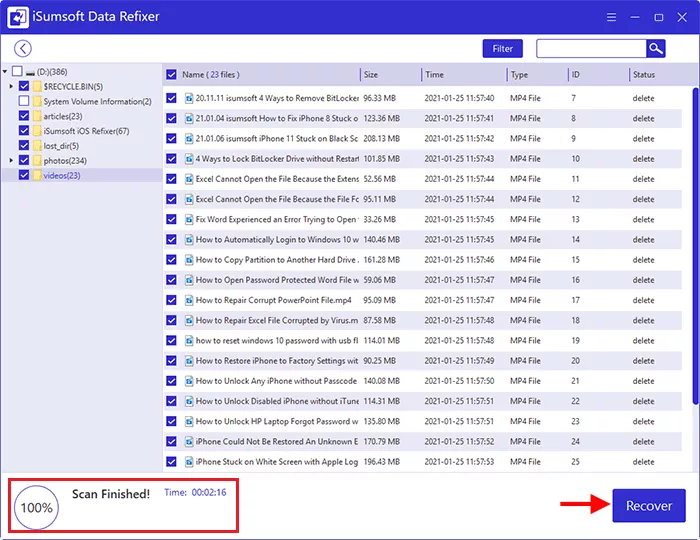
Task: Click the D: drive icon in tree
Action: 31,72
